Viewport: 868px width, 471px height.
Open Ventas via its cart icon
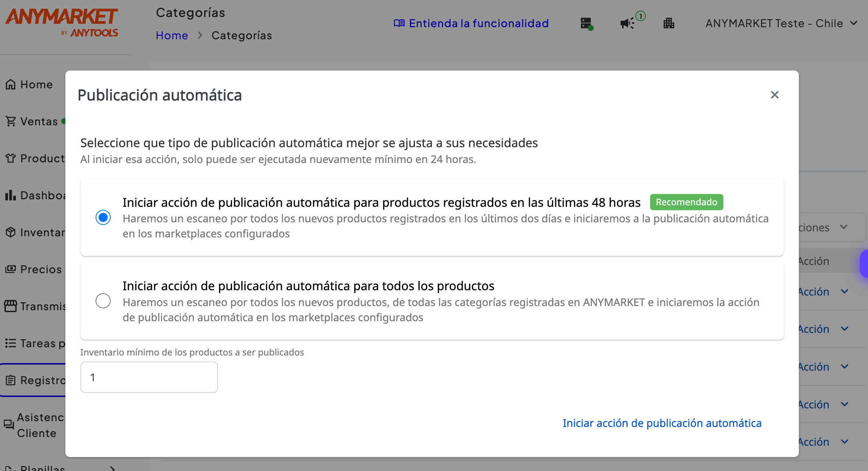[11, 122]
